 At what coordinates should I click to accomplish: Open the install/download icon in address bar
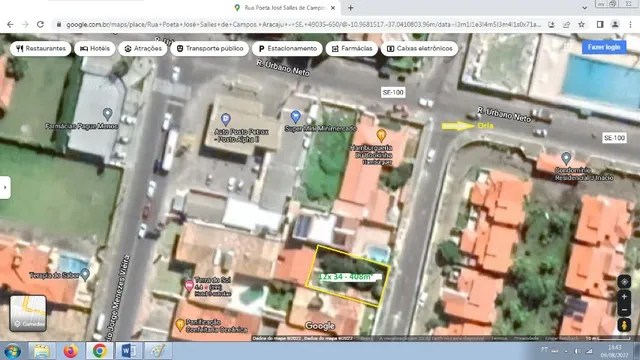click(x=551, y=24)
